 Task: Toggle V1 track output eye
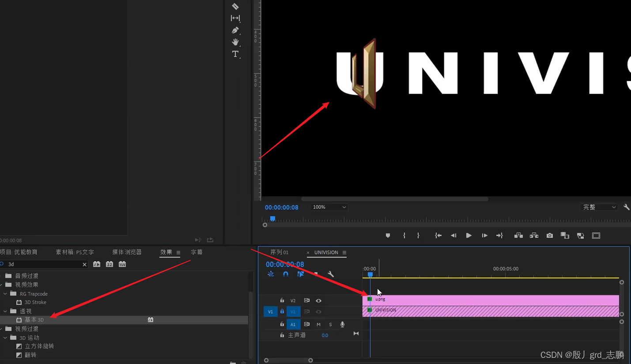coord(318,311)
